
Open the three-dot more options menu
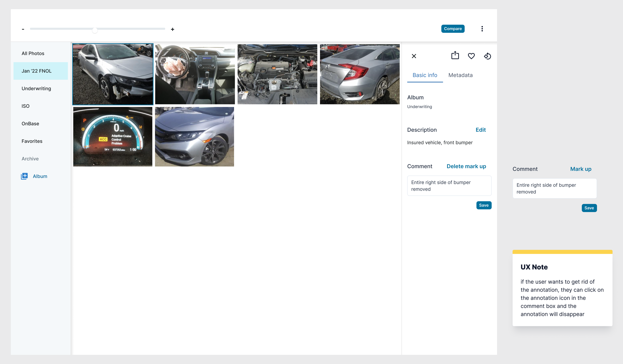[482, 29]
